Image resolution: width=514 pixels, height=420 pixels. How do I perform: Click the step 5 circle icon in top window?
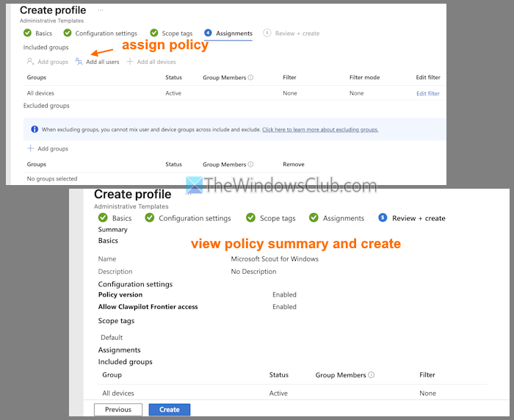pos(267,33)
